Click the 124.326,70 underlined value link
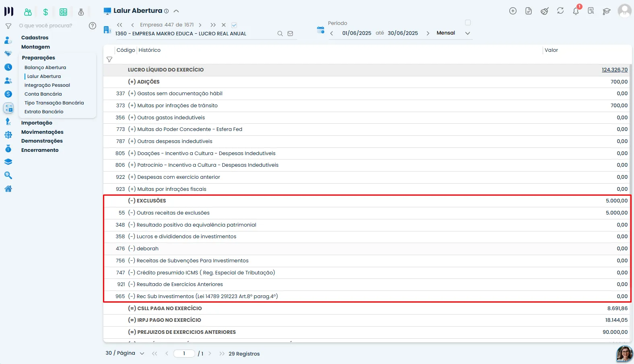 pyautogui.click(x=615, y=70)
